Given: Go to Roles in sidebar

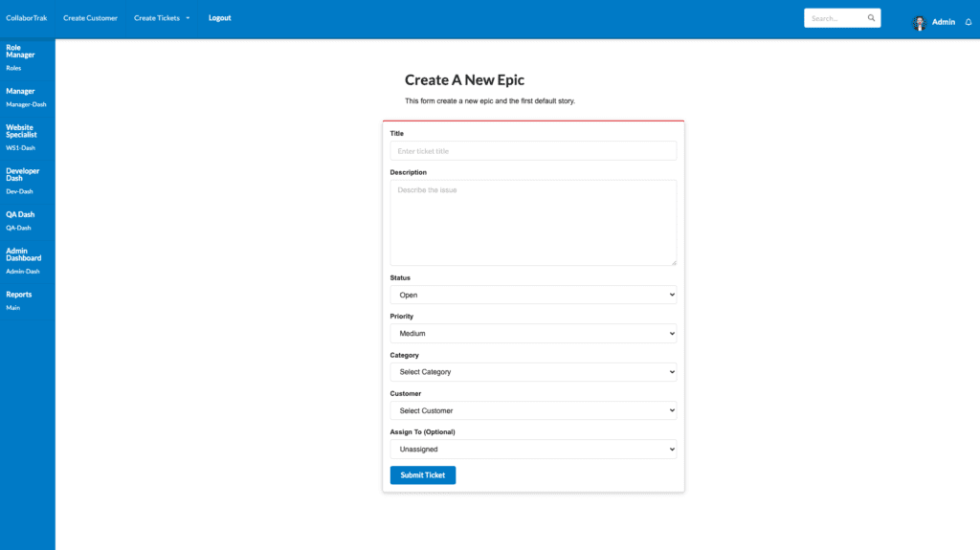Looking at the screenshot, I should [x=13, y=69].
